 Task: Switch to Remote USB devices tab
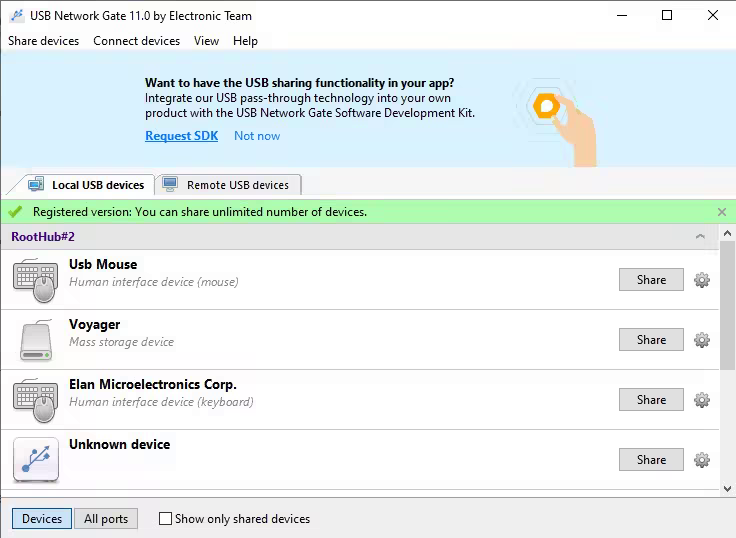pyautogui.click(x=227, y=185)
